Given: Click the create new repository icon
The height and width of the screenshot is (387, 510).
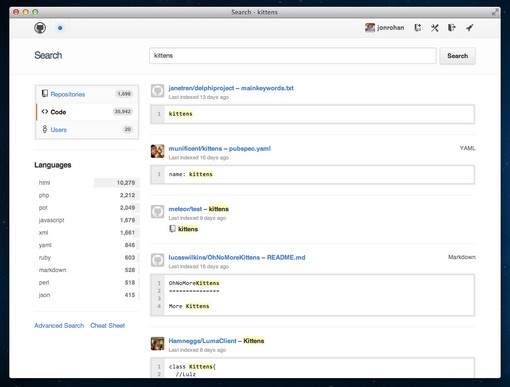Looking at the screenshot, I should (418, 28).
